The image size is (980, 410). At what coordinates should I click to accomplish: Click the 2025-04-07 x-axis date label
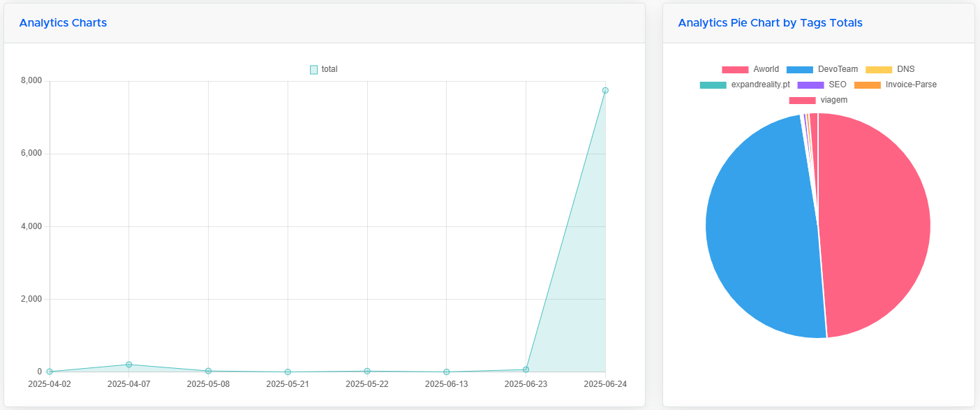pos(129,384)
